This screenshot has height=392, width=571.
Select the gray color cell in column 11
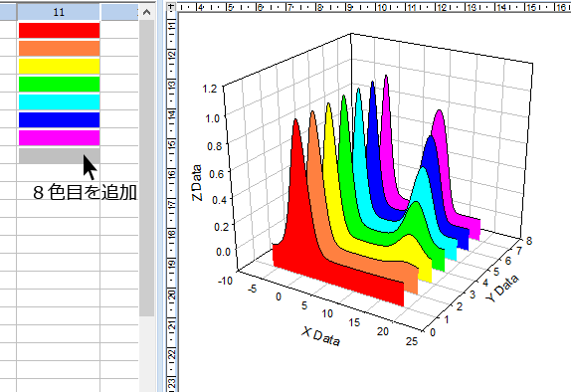[59, 155]
